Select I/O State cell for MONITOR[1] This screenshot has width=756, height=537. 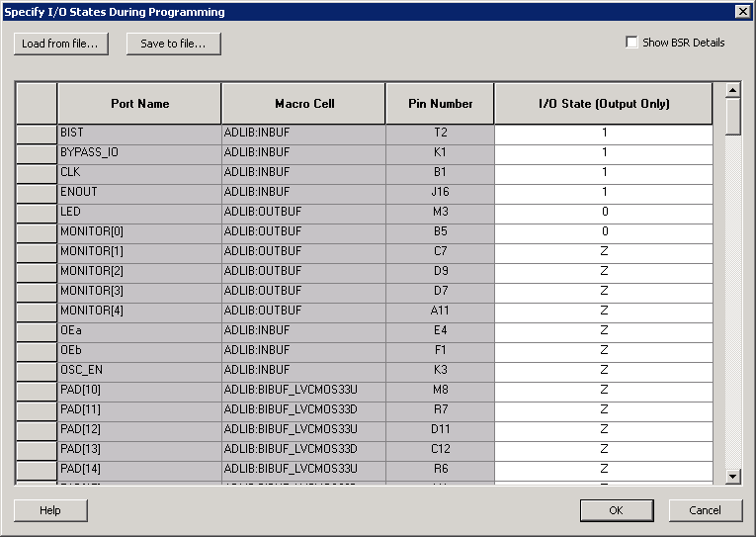(603, 251)
